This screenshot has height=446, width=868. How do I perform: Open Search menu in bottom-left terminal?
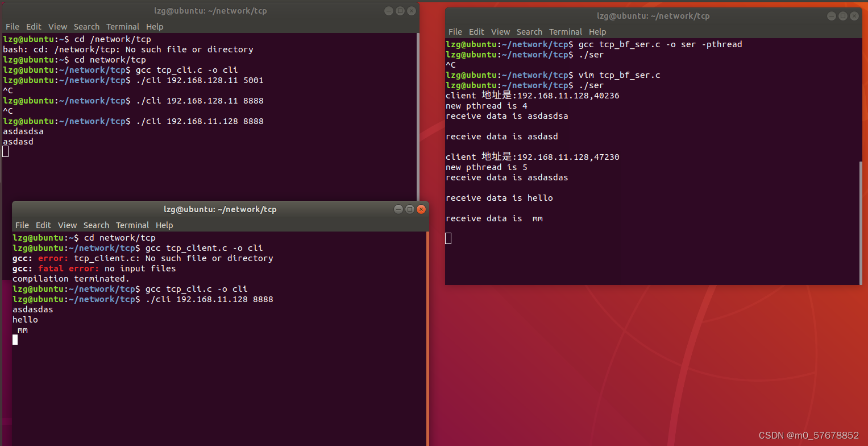[96, 225]
